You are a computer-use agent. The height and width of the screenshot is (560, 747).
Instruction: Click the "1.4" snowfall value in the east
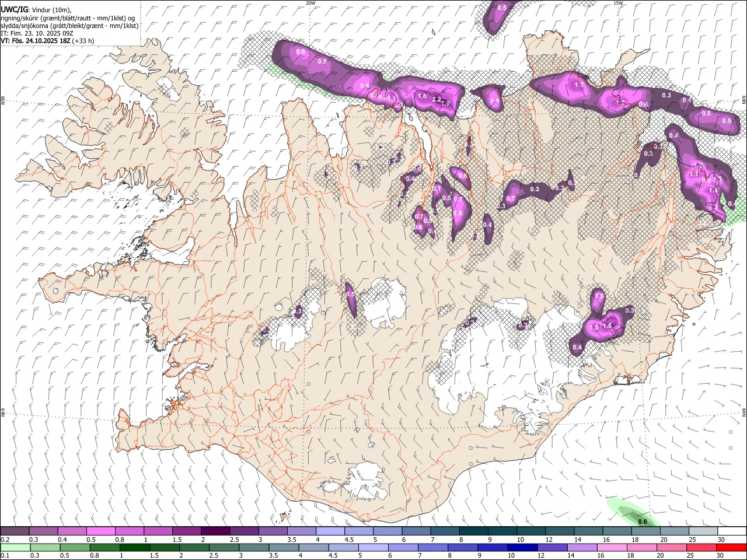(x=713, y=191)
